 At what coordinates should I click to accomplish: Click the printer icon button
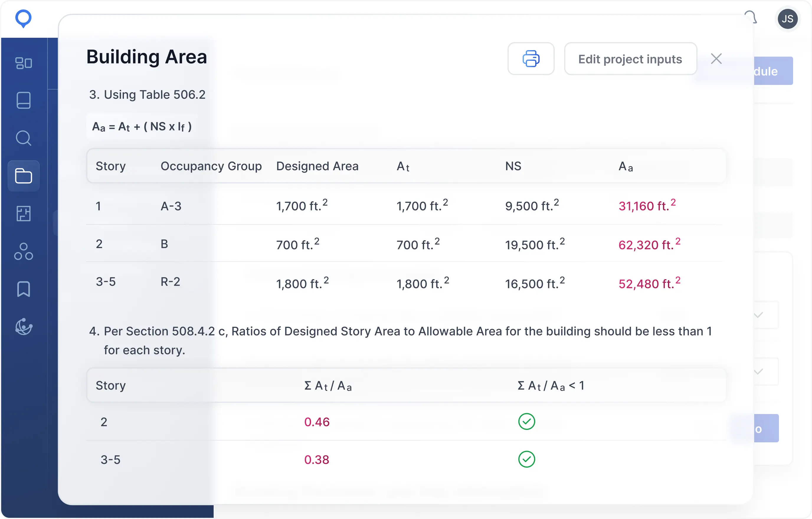(531, 59)
